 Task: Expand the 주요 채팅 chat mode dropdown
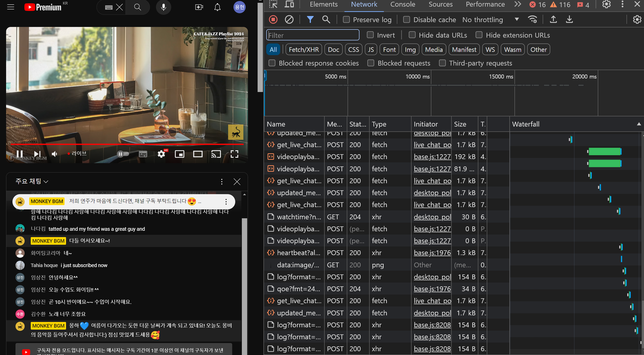[32, 181]
